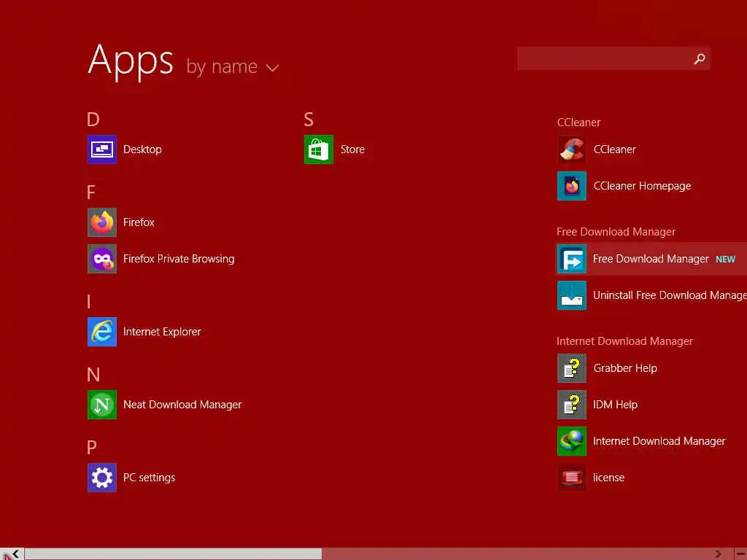
Task: Click the search magnifier icon
Action: pyautogui.click(x=700, y=58)
